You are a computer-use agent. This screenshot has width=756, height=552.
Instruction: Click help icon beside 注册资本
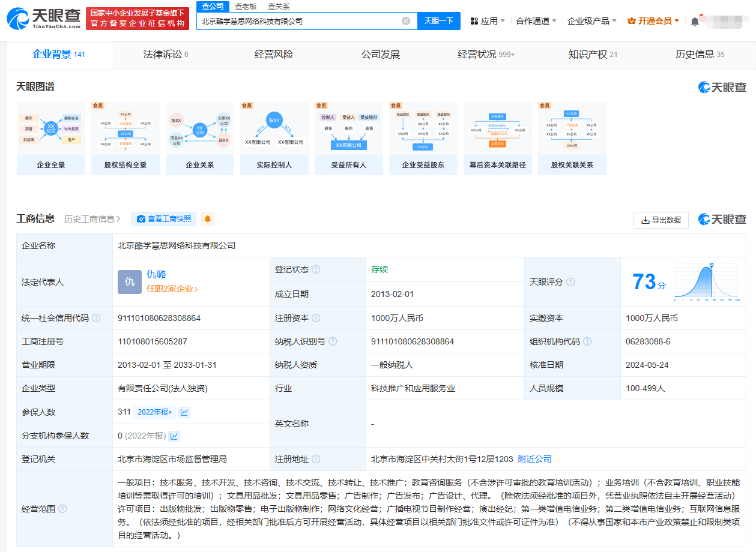(316, 318)
